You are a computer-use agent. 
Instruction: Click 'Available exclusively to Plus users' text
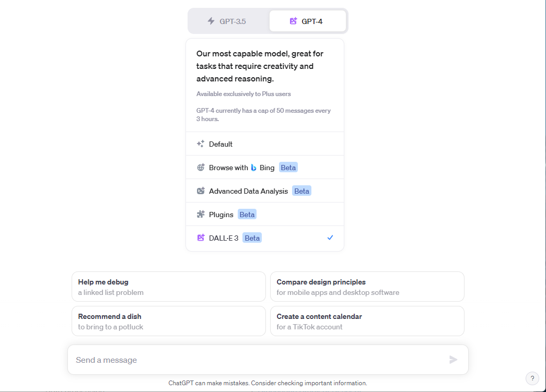(x=243, y=94)
